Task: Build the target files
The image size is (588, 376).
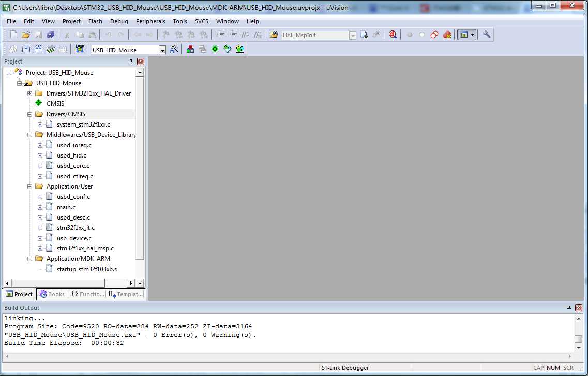Action: click(26, 49)
